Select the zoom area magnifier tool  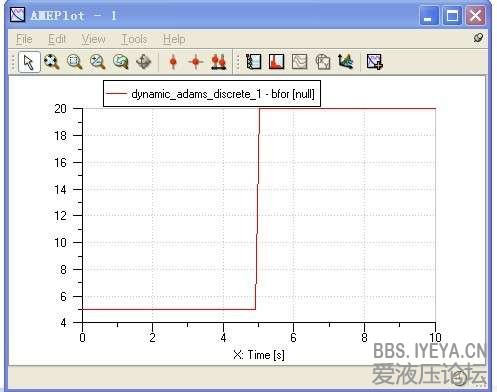click(x=74, y=62)
